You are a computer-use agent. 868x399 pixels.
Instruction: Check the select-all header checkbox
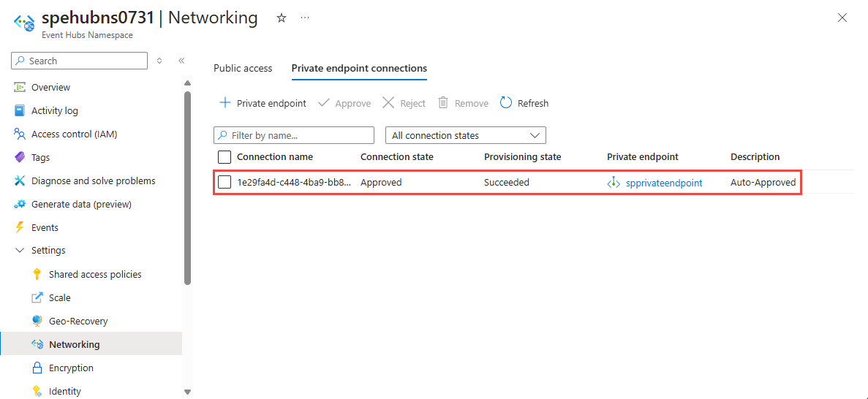[x=224, y=157]
